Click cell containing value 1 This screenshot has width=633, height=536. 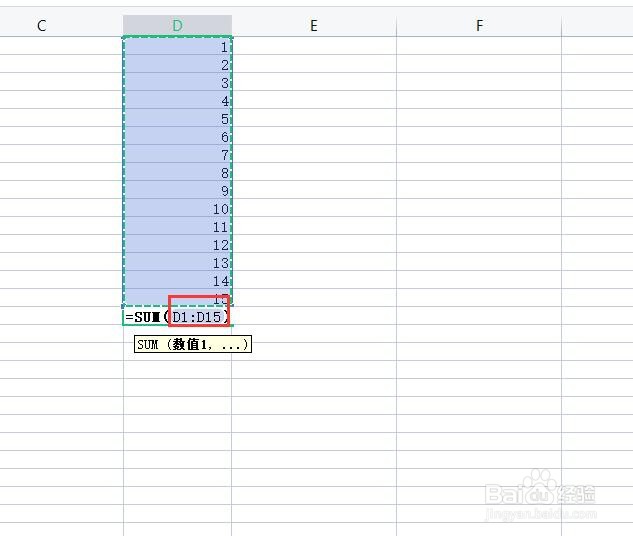click(x=177, y=46)
